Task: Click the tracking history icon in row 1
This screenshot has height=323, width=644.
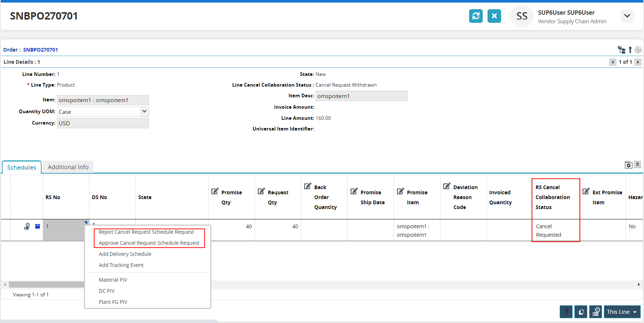Action: pyautogui.click(x=27, y=226)
